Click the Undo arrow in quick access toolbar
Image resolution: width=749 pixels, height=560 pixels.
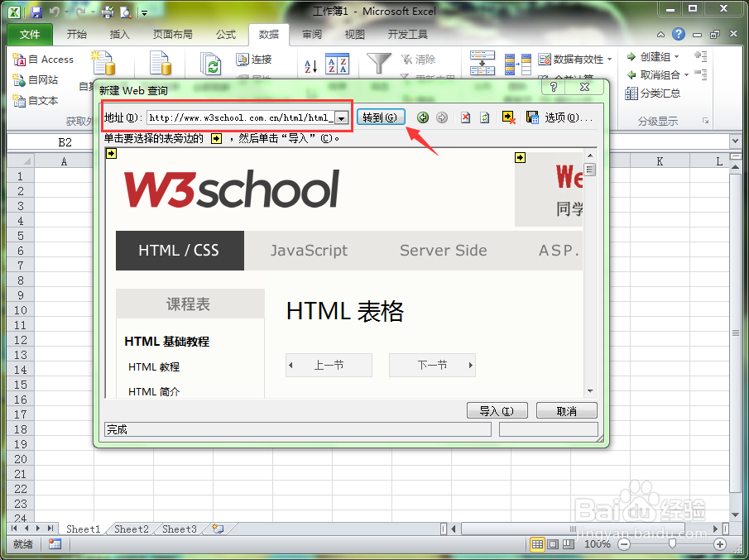point(54,12)
